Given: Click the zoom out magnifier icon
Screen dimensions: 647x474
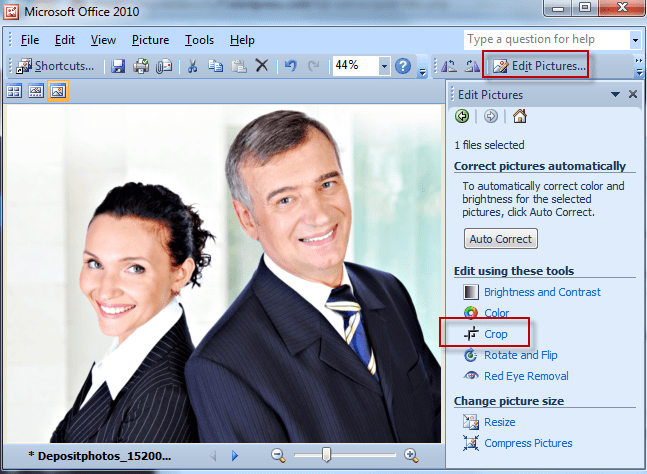Looking at the screenshot, I should (x=280, y=455).
